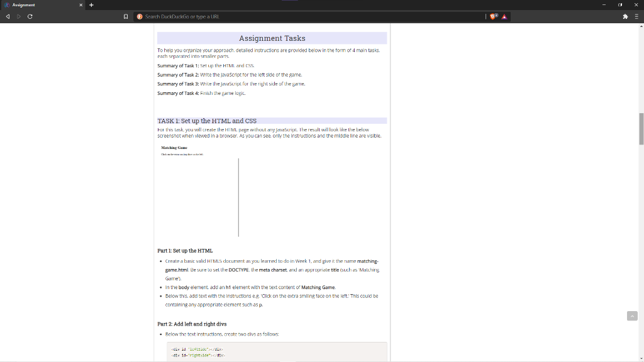Open Brave Rewards via the triangle icon
644x362 pixels.
pyautogui.click(x=504, y=16)
